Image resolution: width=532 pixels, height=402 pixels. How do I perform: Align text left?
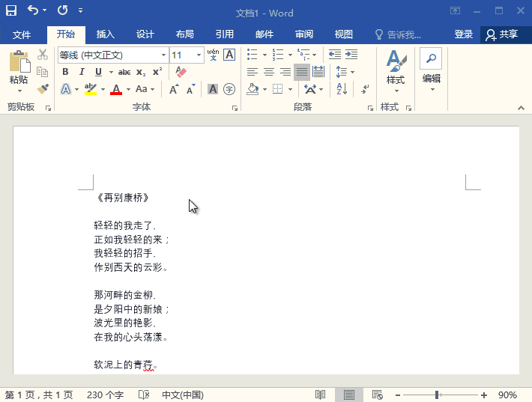coord(252,72)
